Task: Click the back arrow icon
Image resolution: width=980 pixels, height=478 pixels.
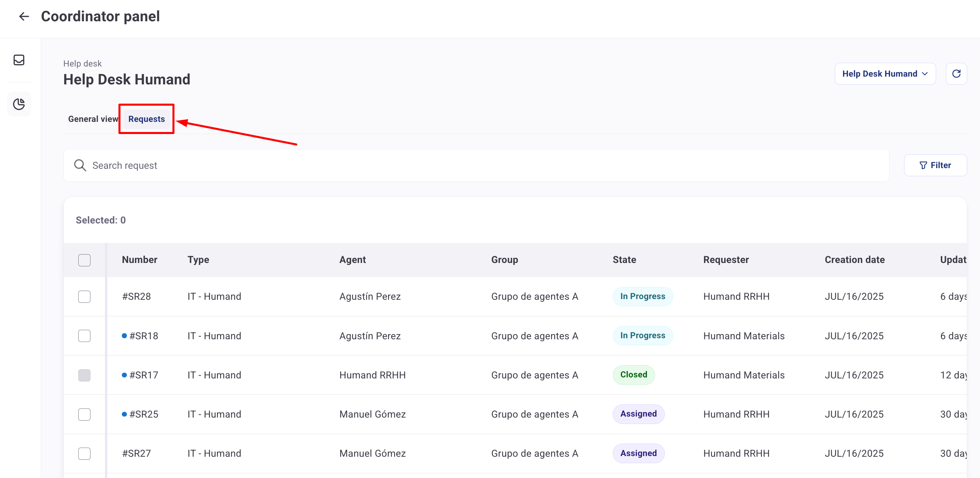Action: 24,16
